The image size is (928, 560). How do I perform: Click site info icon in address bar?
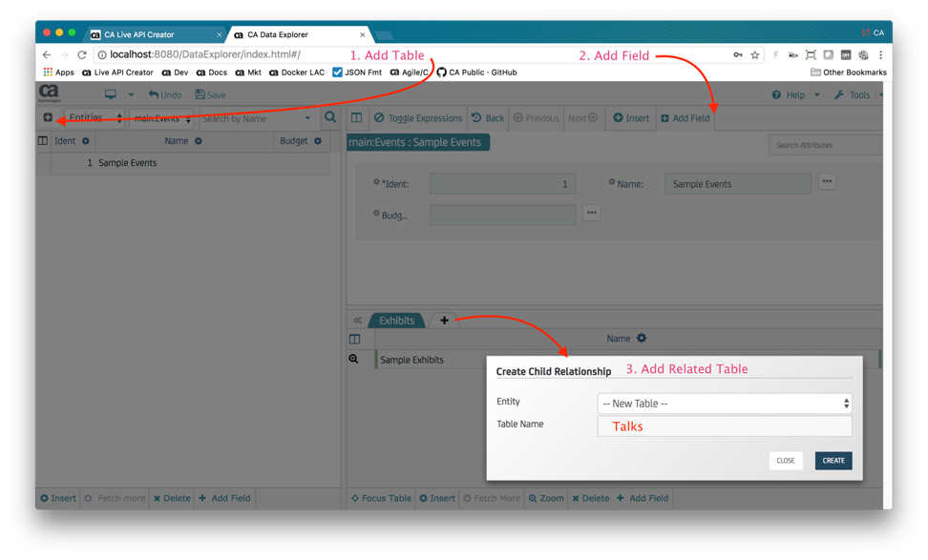click(102, 54)
